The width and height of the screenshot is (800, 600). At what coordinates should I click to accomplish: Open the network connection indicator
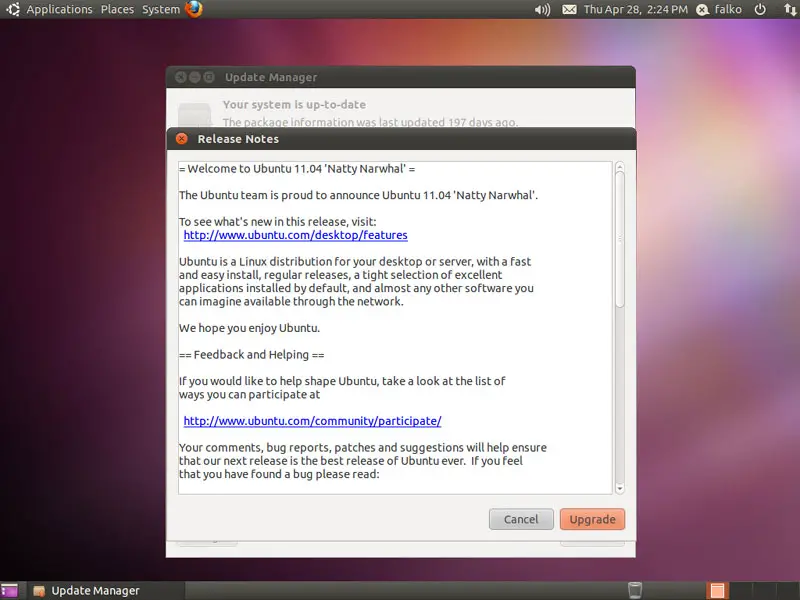pos(789,9)
